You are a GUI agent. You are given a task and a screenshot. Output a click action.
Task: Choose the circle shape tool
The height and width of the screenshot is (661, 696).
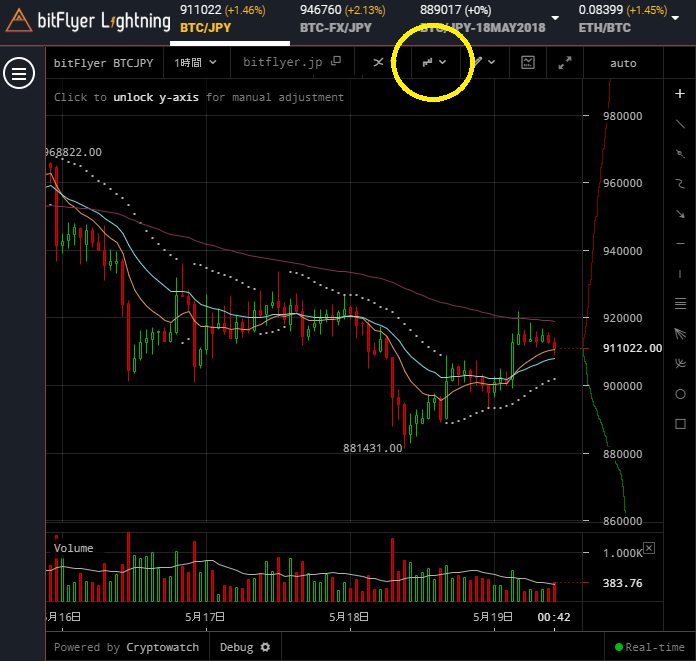tap(680, 393)
